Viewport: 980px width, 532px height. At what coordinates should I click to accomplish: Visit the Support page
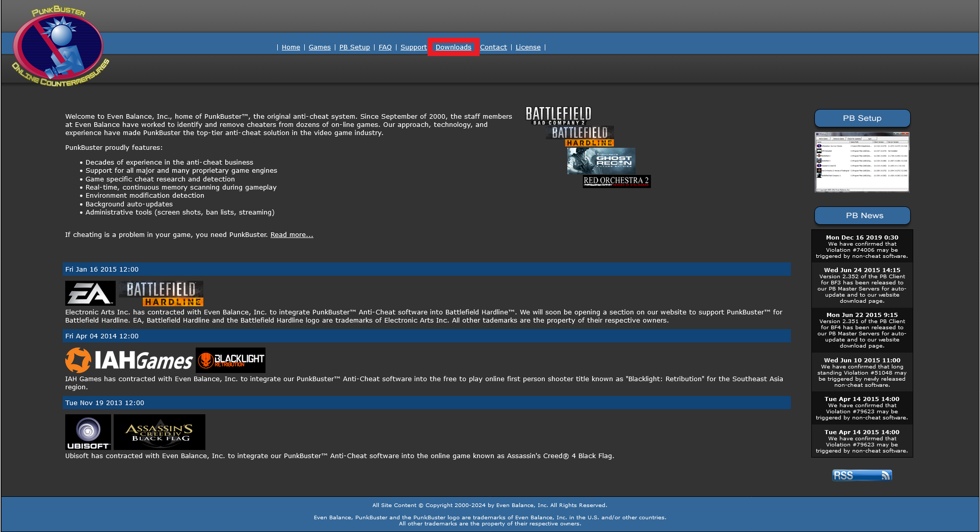click(414, 47)
